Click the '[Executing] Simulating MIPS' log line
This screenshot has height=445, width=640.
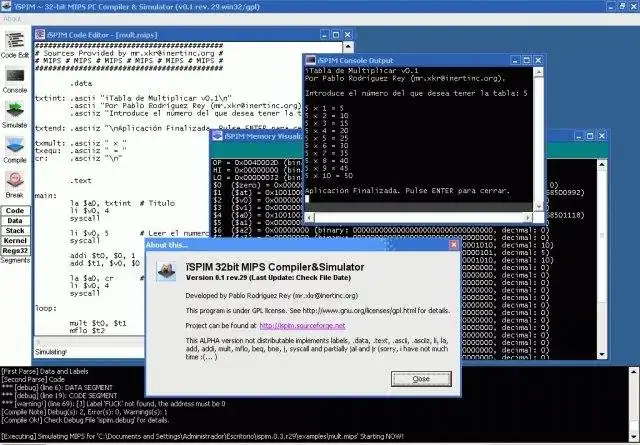click(x=203, y=436)
